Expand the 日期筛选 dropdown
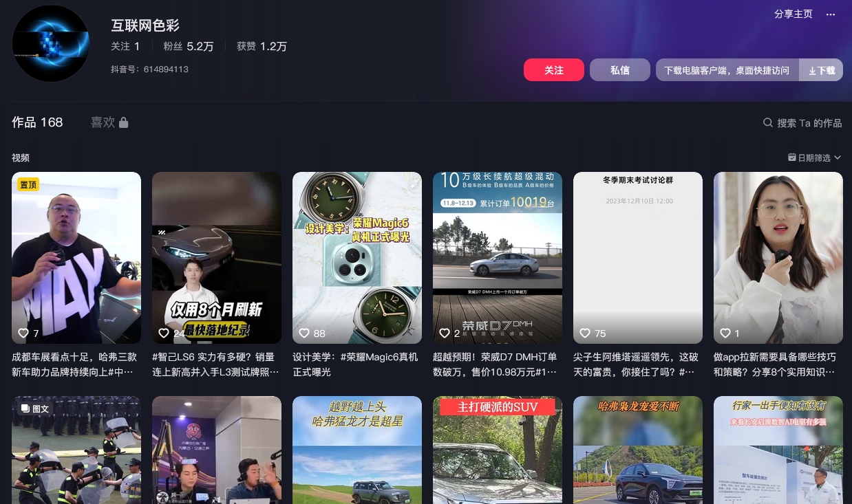 coord(815,157)
